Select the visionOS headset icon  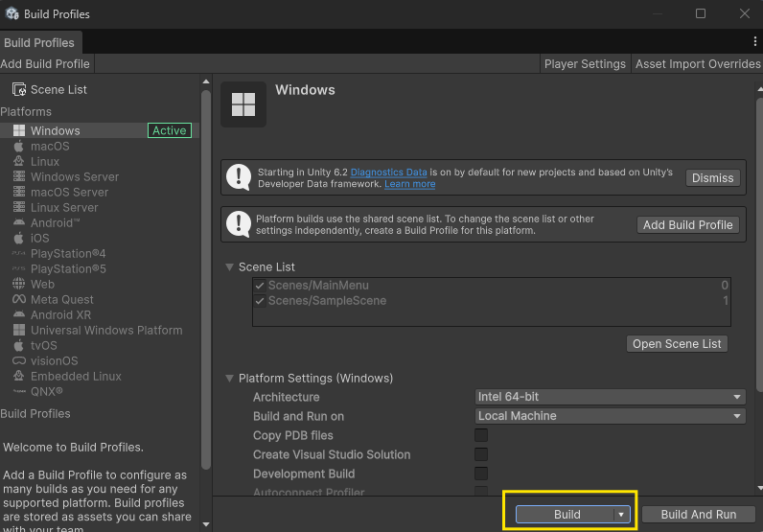tap(19, 360)
